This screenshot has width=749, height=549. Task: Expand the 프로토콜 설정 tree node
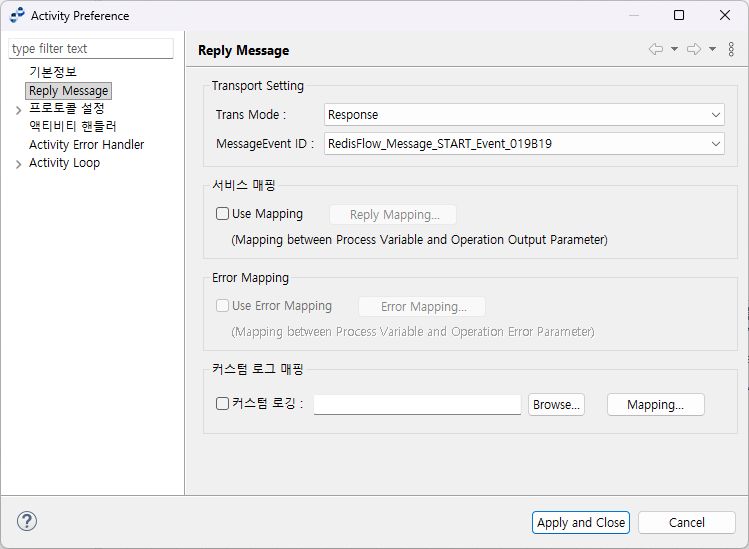coord(19,110)
